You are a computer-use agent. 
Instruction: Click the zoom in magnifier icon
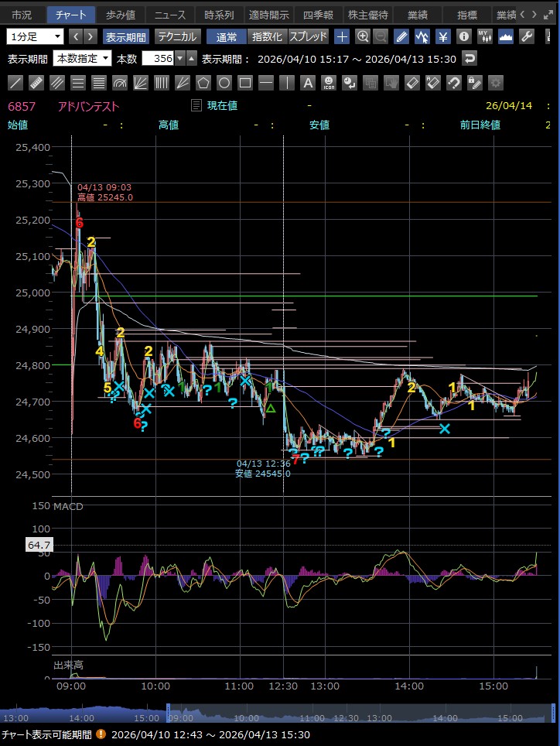(x=362, y=36)
